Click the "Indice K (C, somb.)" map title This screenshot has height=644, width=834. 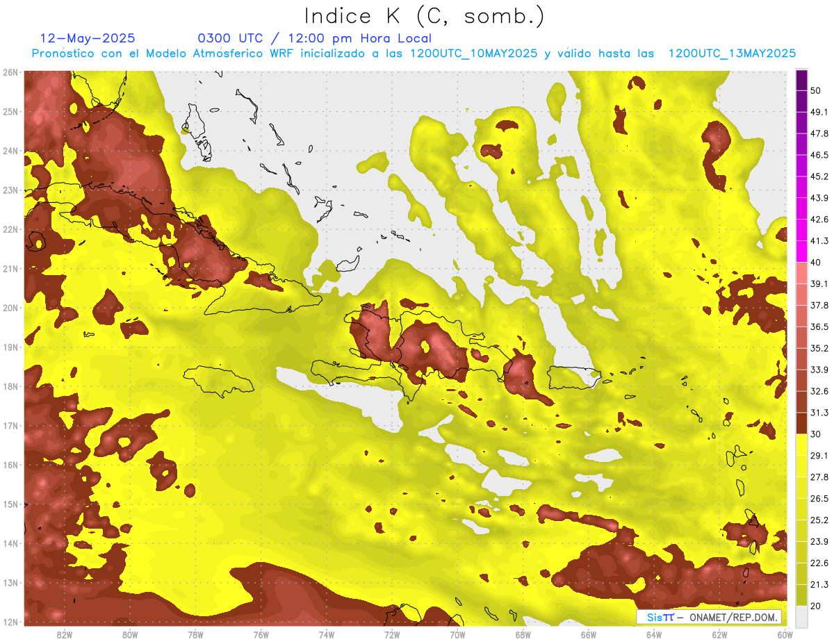424,15
